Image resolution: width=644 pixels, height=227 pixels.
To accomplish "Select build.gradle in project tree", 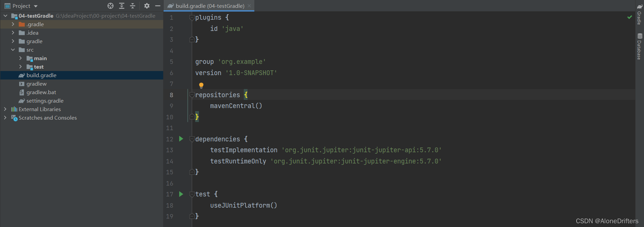I will [x=82, y=75].
